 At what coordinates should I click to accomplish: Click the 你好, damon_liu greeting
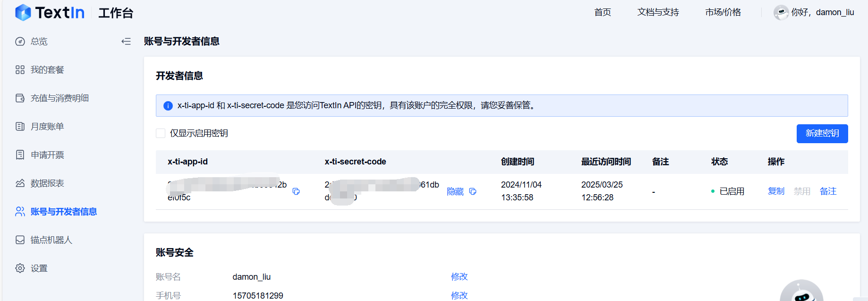(x=823, y=12)
